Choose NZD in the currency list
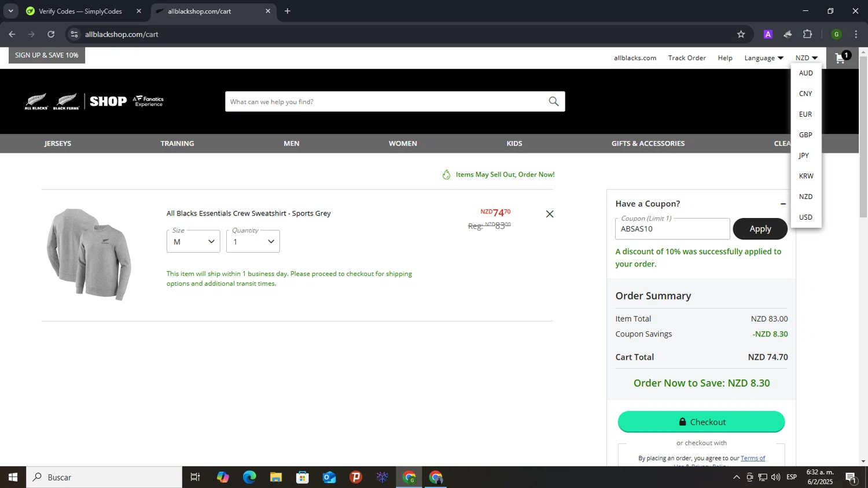868x488 pixels. (x=806, y=197)
